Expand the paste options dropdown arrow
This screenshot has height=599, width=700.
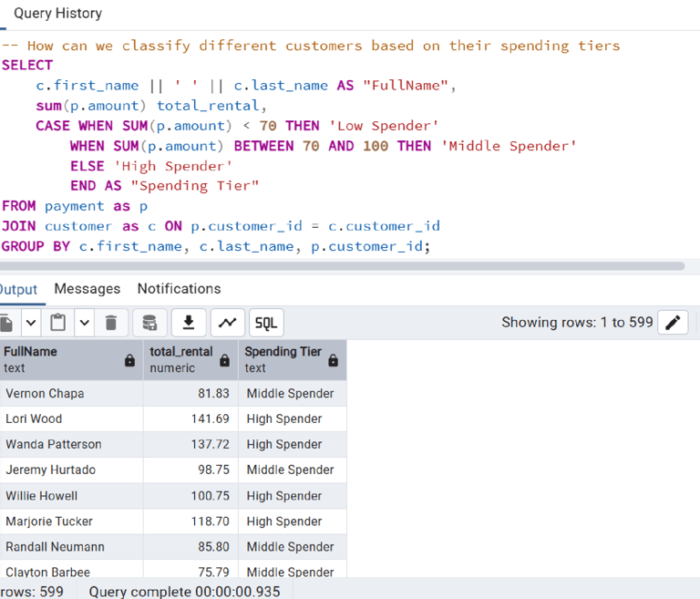[84, 322]
